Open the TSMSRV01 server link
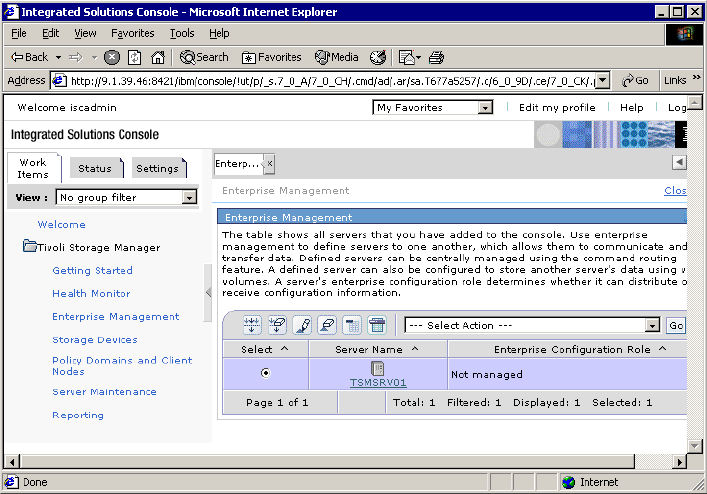Image resolution: width=707 pixels, height=494 pixels. [x=378, y=383]
